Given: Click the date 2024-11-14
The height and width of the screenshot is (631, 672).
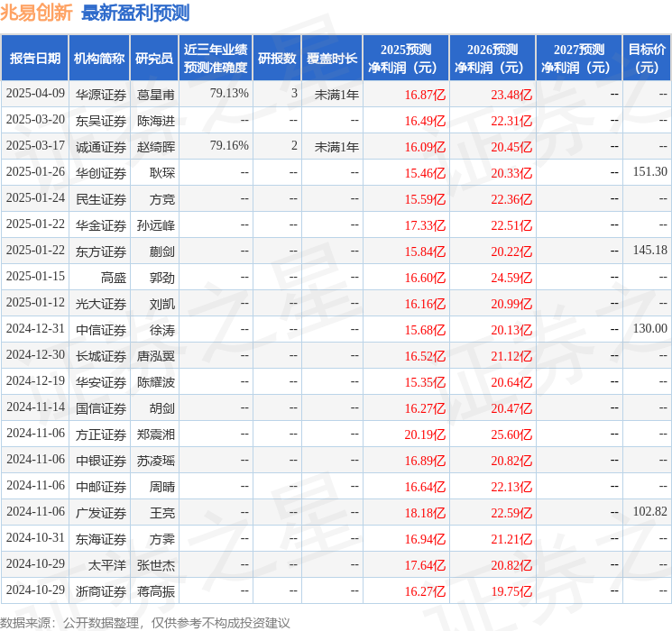Looking at the screenshot, I should click(35, 407).
